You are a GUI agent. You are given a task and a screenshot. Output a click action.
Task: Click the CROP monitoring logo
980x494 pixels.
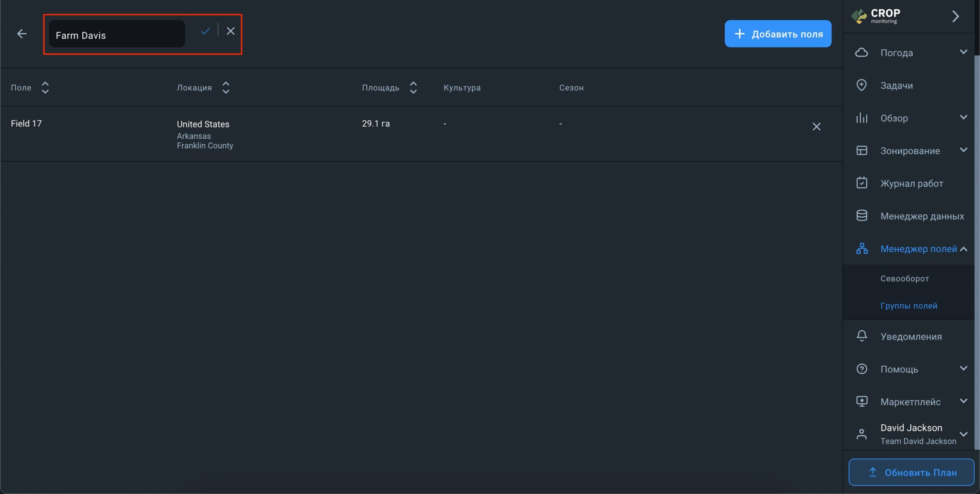tap(876, 16)
